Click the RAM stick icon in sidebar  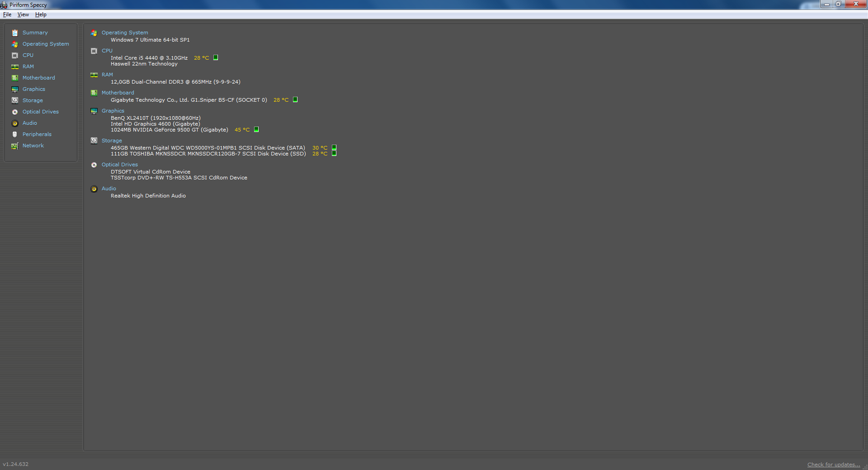[15, 67]
